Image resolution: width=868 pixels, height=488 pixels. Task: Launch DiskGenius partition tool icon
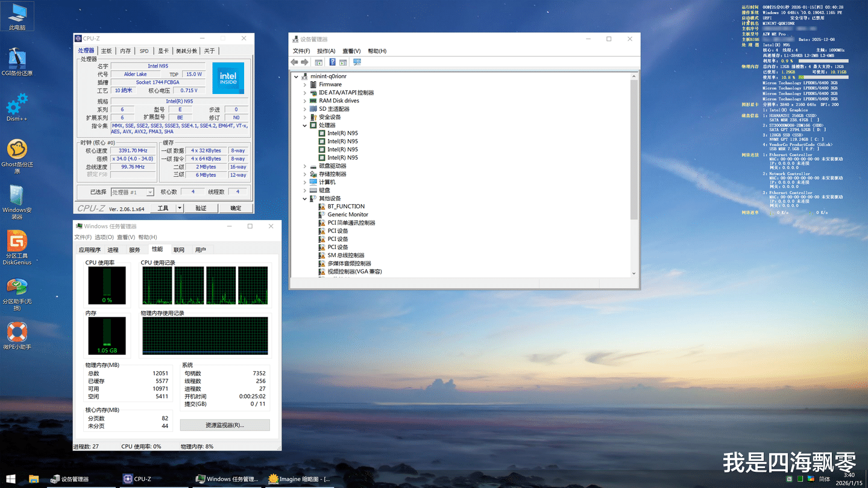coord(17,241)
